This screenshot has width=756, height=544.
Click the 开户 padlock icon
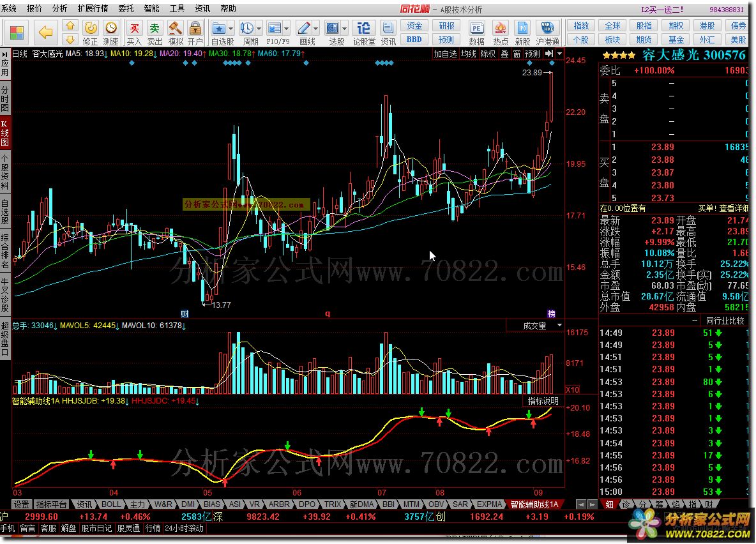point(195,28)
